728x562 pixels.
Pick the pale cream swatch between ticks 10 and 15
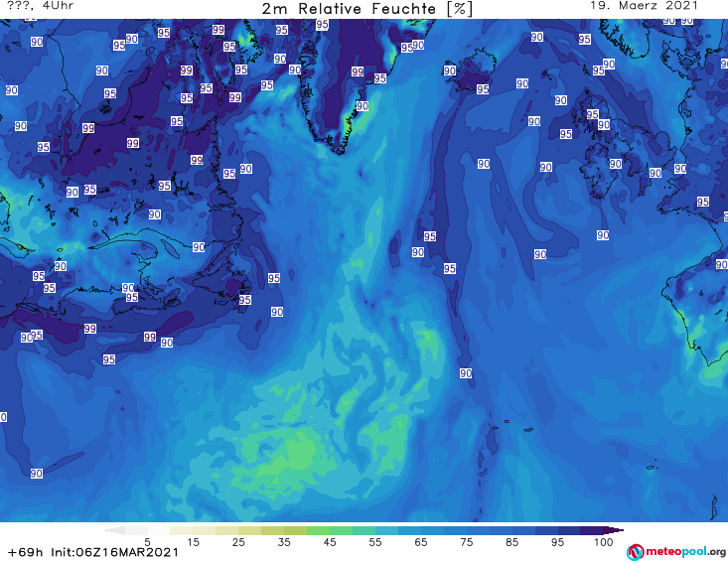[182, 530]
